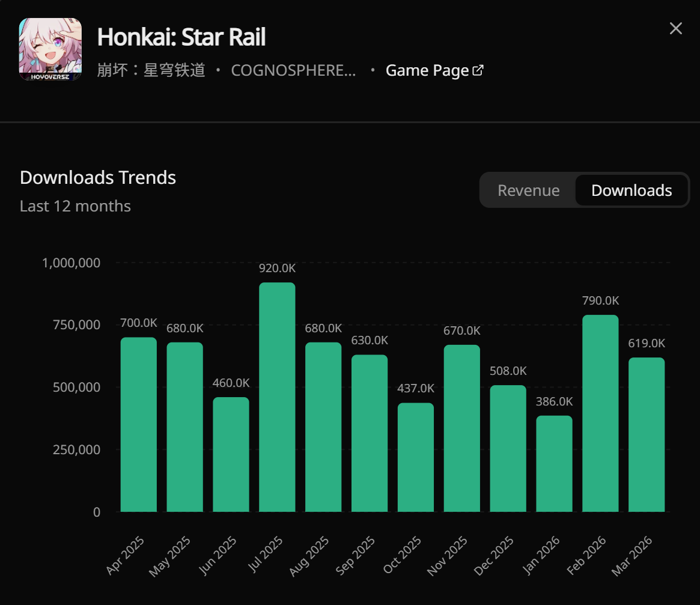
Task: Click the Mar 2026 axis label
Action: click(x=632, y=556)
